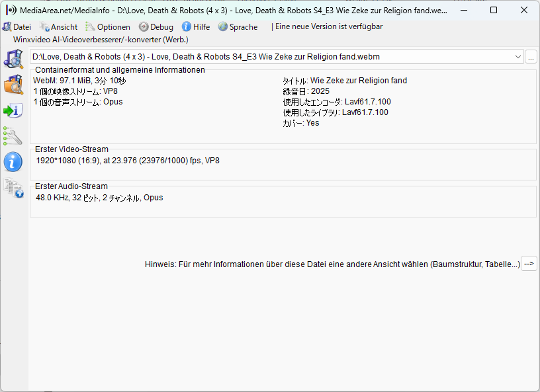Image resolution: width=540 pixels, height=392 pixels.
Task: Open the Sprache menu
Action: pos(238,27)
